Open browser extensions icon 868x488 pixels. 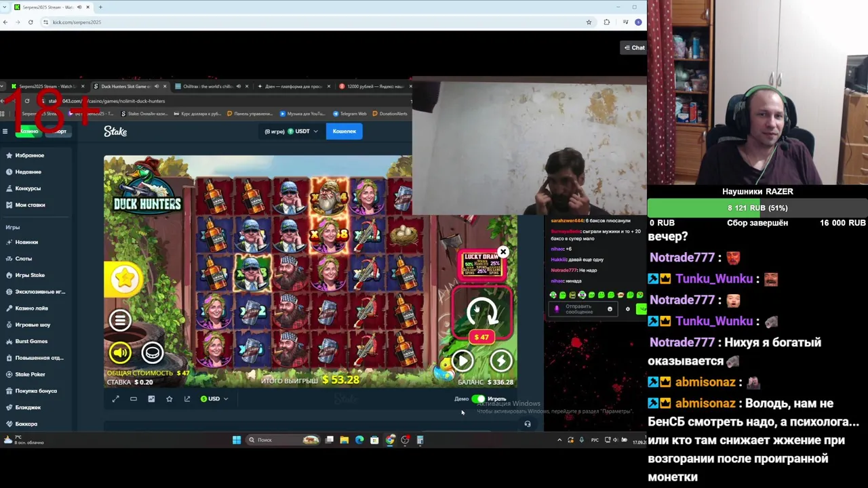coord(607,22)
